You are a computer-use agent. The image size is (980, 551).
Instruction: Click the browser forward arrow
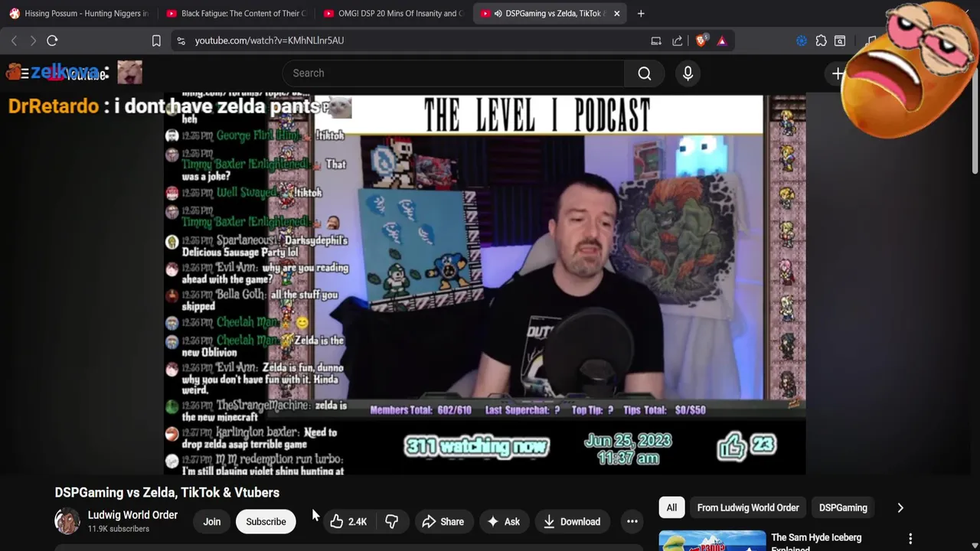[x=33, y=41]
